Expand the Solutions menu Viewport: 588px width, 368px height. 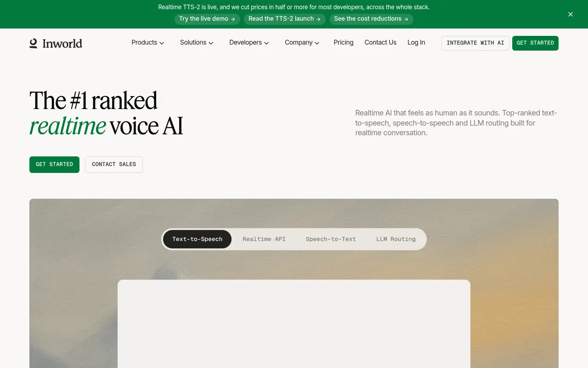click(x=197, y=42)
